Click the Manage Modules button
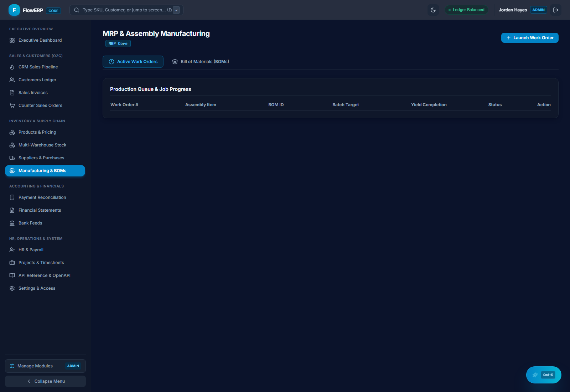Screen dimensions: 570x392 (45, 366)
